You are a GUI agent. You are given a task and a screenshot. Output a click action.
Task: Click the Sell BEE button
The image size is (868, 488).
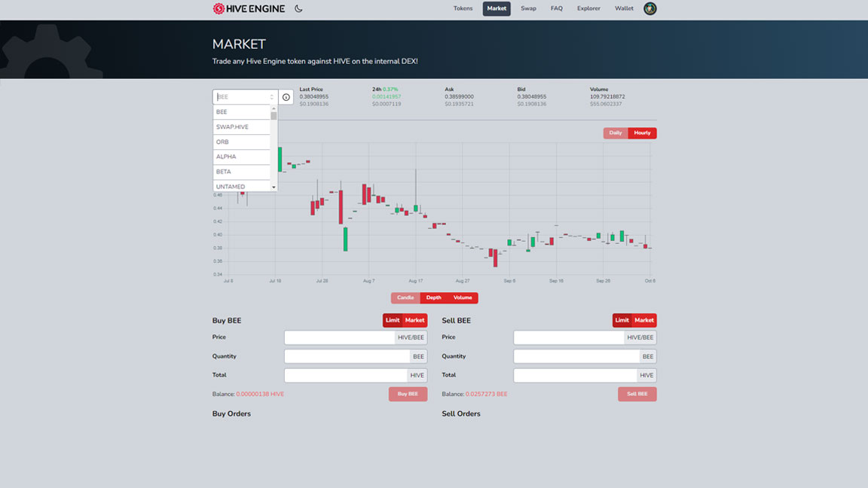pos(637,394)
